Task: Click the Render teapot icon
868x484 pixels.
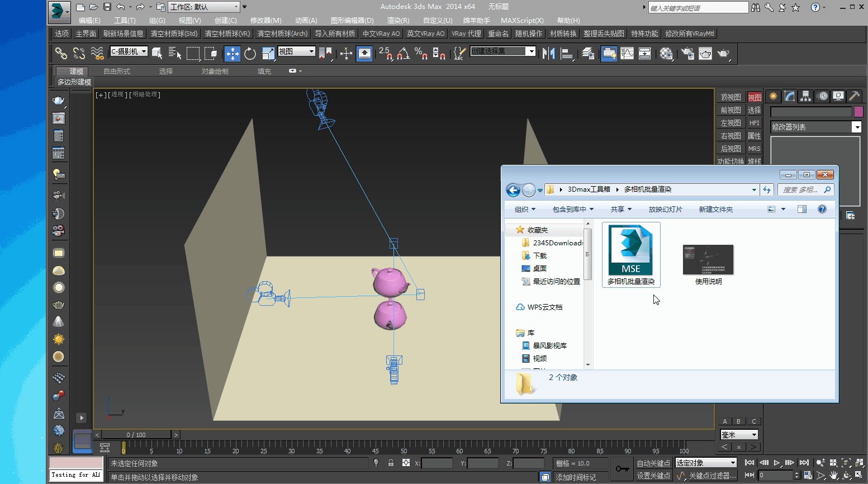Action: [x=723, y=54]
